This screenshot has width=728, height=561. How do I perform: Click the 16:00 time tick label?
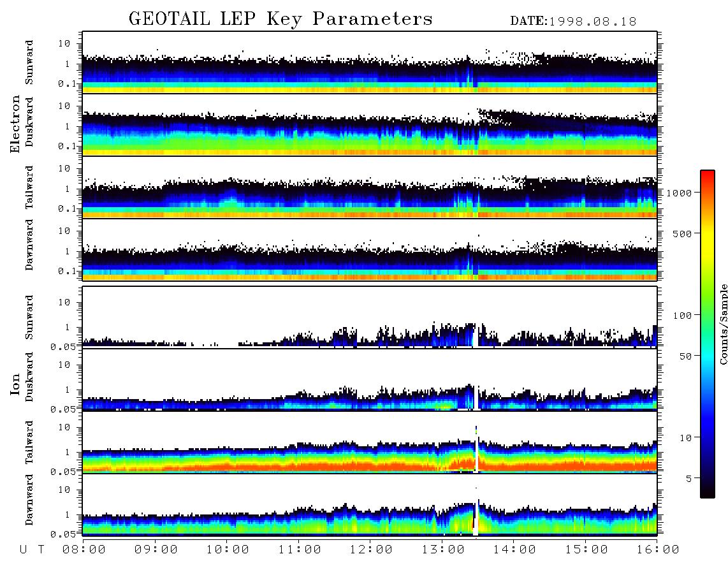(x=658, y=550)
